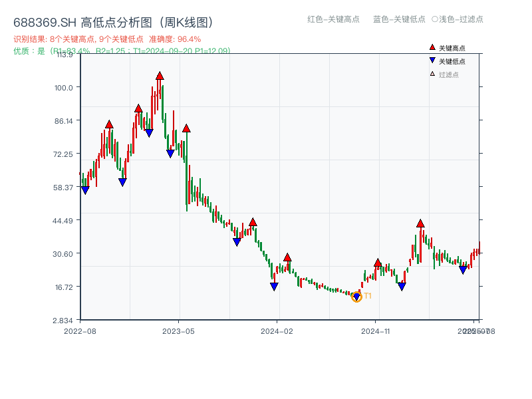
Task: Click the orange T1 circle marker on chart
Action: point(357,297)
